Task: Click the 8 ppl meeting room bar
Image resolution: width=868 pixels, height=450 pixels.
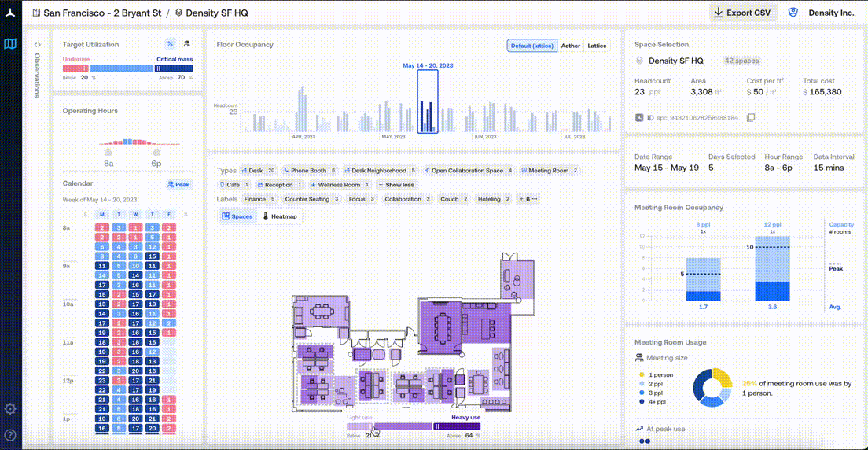Action: [703, 279]
